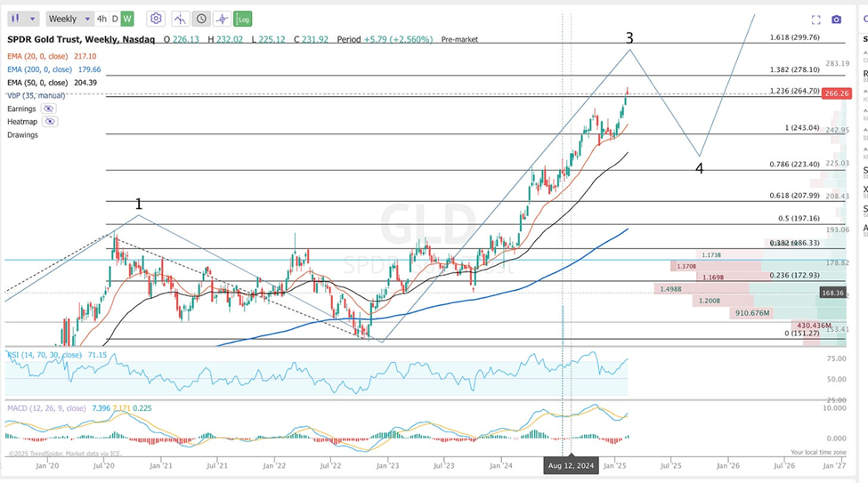Click the Drawings label
The height and width of the screenshot is (483, 868).
pyautogui.click(x=22, y=135)
